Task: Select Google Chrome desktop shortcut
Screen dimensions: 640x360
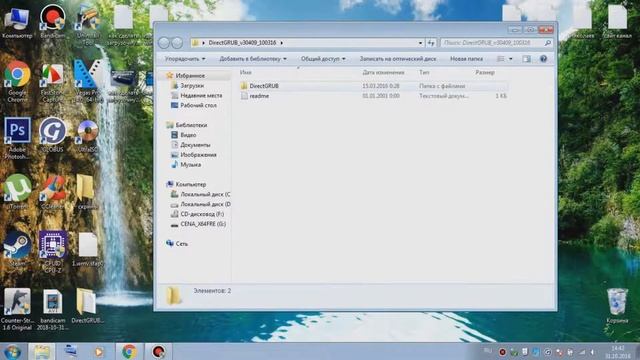Action: tap(17, 82)
